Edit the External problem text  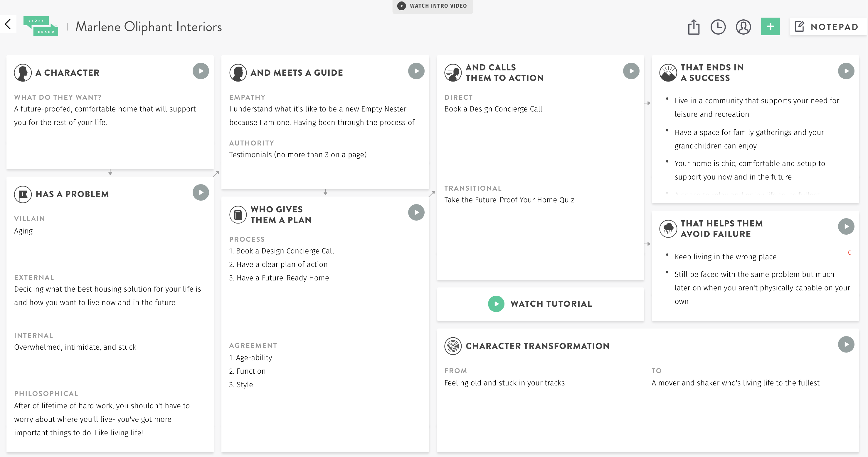click(107, 295)
